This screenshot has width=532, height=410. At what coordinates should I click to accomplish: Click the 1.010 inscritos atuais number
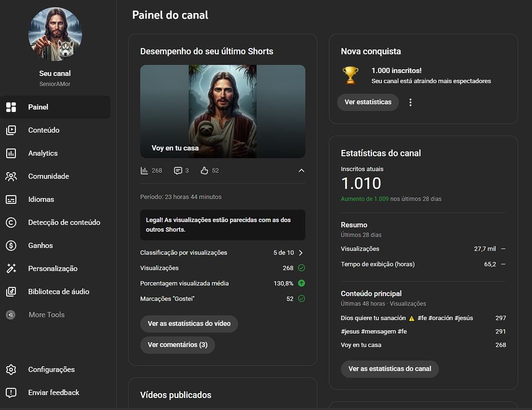point(361,184)
